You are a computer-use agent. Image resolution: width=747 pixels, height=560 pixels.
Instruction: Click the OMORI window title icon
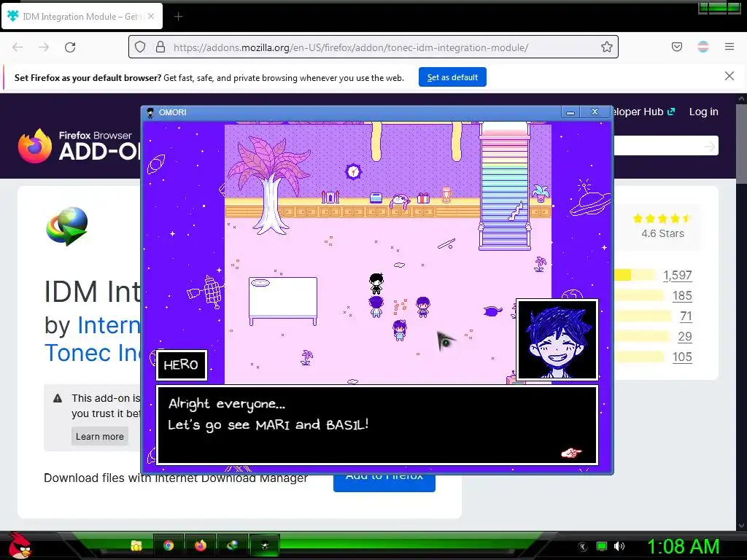tap(150, 112)
